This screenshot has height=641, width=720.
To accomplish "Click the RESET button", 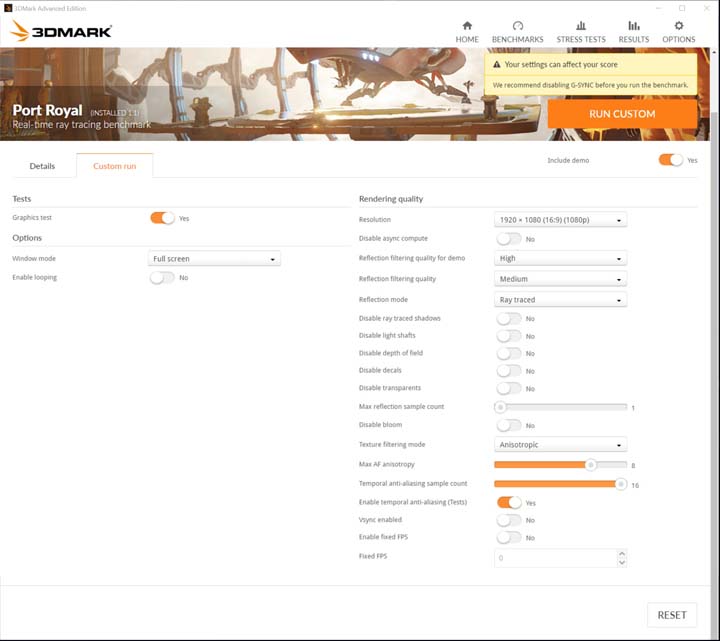I will [672, 615].
